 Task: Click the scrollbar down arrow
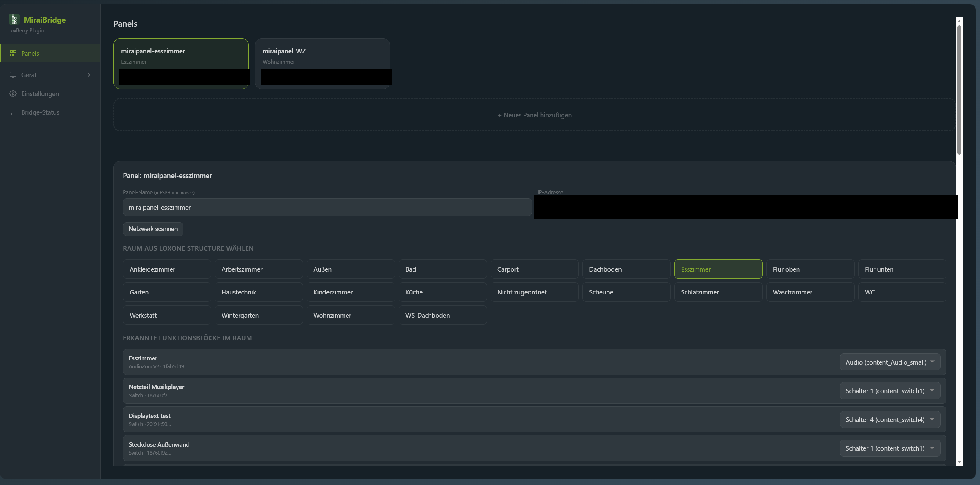[959, 462]
